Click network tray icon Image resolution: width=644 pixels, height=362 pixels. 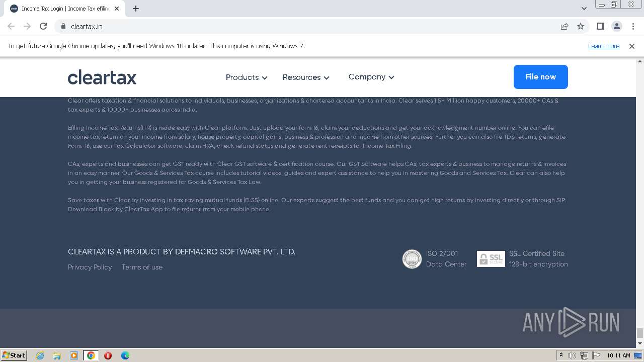(584, 355)
